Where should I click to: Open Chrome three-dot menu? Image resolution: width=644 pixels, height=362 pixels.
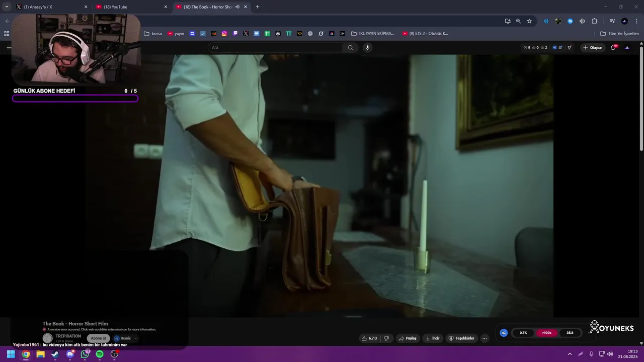(636, 21)
